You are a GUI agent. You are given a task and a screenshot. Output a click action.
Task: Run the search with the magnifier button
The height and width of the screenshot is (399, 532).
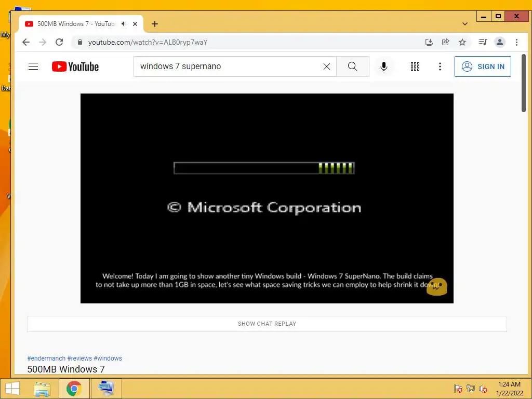(x=353, y=66)
